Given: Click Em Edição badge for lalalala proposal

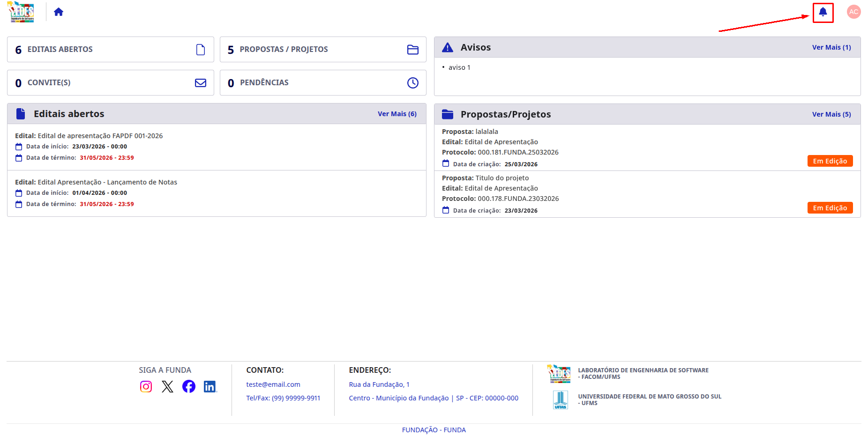Looking at the screenshot, I should (830, 161).
